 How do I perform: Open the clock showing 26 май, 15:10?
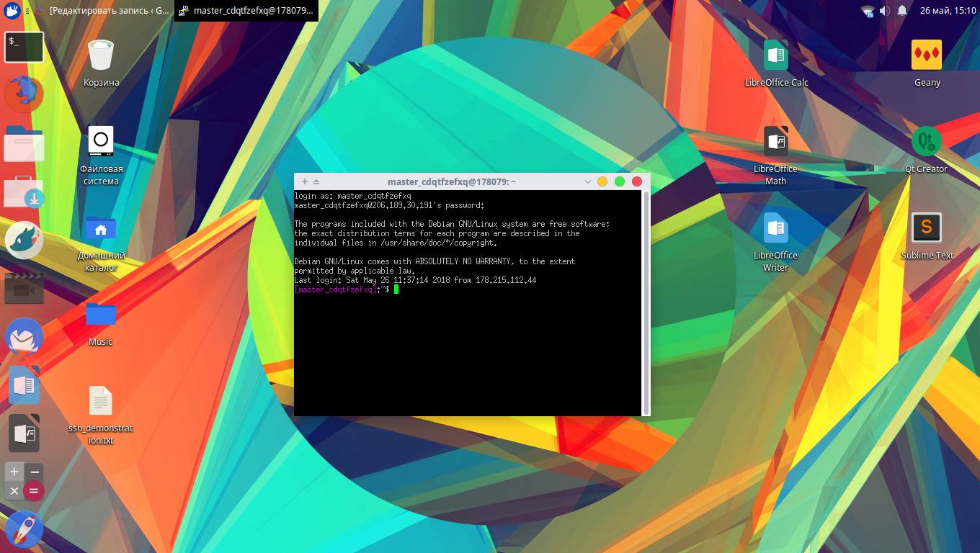[x=948, y=11]
